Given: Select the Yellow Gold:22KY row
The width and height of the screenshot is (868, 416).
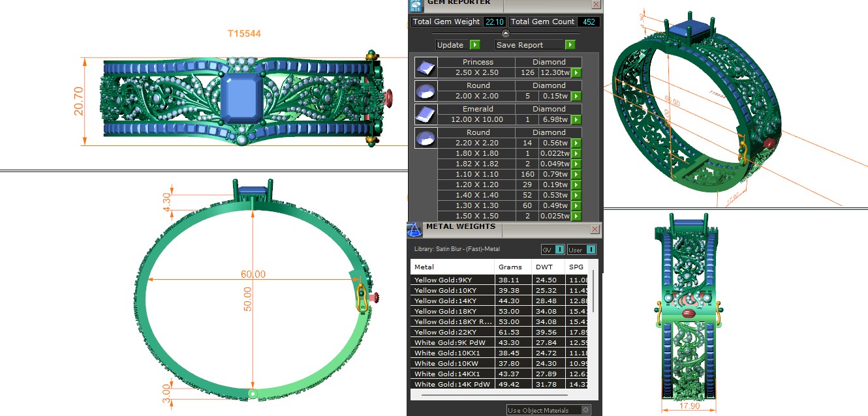Looking at the screenshot, I should (x=500, y=332).
